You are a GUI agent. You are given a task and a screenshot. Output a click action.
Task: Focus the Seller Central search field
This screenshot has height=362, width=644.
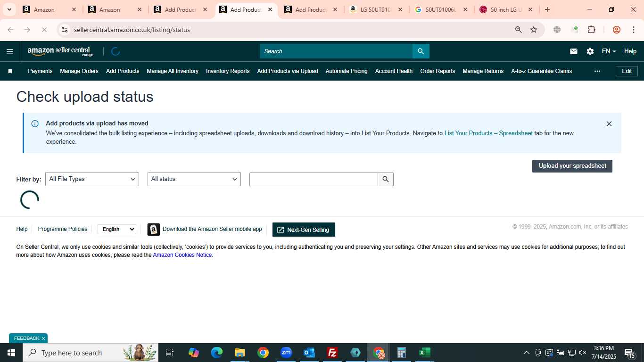[x=336, y=51]
